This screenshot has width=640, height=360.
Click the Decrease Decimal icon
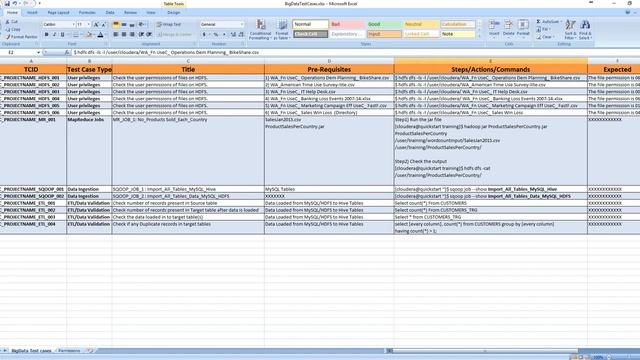tap(241, 35)
